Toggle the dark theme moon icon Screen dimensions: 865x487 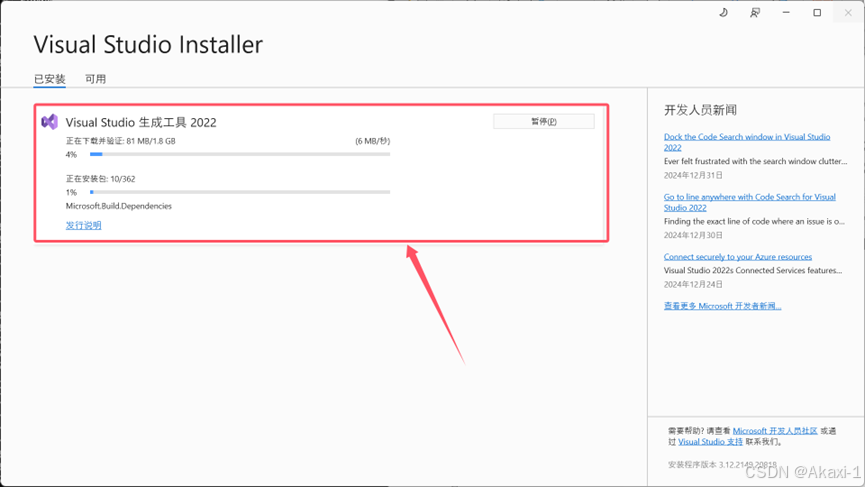click(x=723, y=13)
